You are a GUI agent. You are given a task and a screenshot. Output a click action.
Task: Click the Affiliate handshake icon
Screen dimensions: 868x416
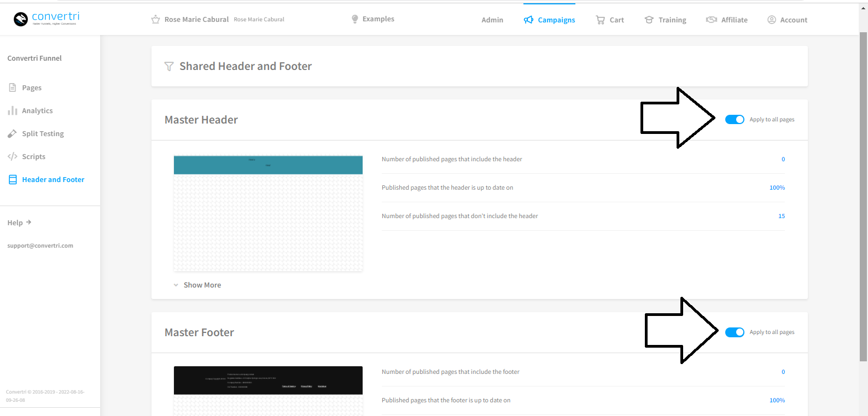point(711,20)
